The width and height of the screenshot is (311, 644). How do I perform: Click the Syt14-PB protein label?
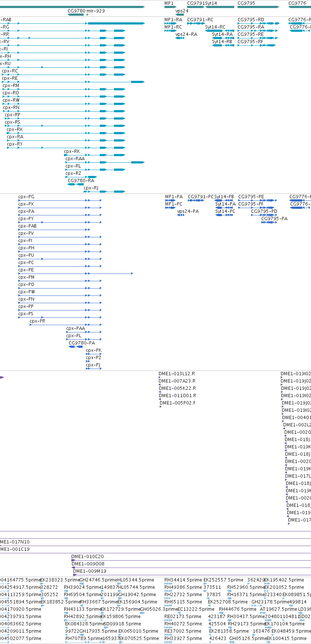224,197
